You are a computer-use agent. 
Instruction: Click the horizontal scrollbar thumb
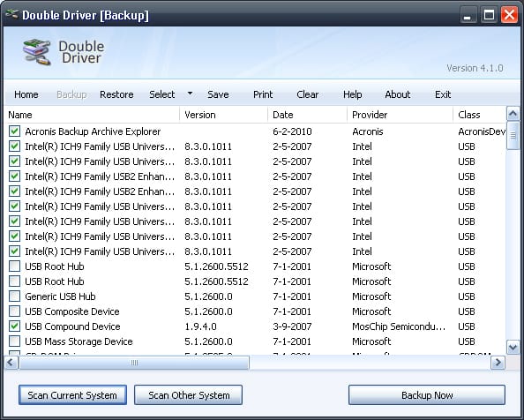point(134,363)
